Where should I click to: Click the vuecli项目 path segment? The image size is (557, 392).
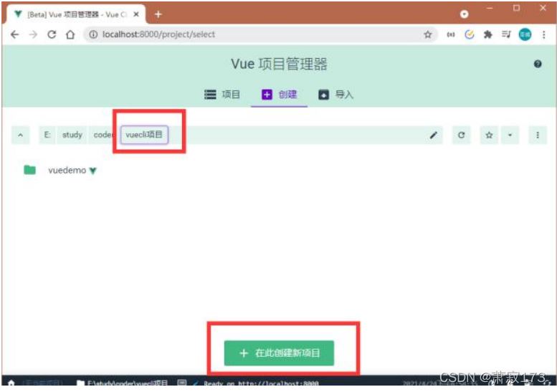(144, 135)
